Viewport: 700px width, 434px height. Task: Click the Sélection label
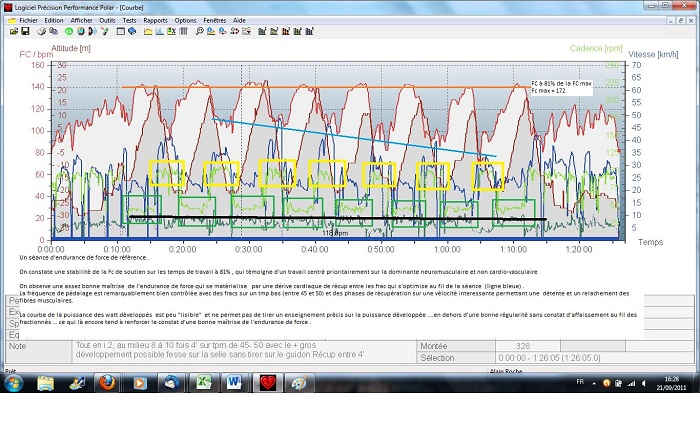[437, 358]
